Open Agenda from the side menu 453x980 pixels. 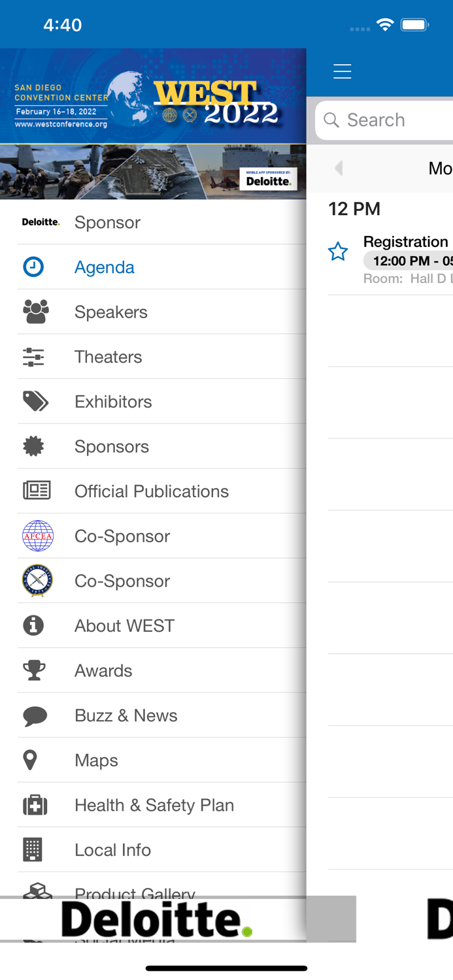click(x=105, y=267)
